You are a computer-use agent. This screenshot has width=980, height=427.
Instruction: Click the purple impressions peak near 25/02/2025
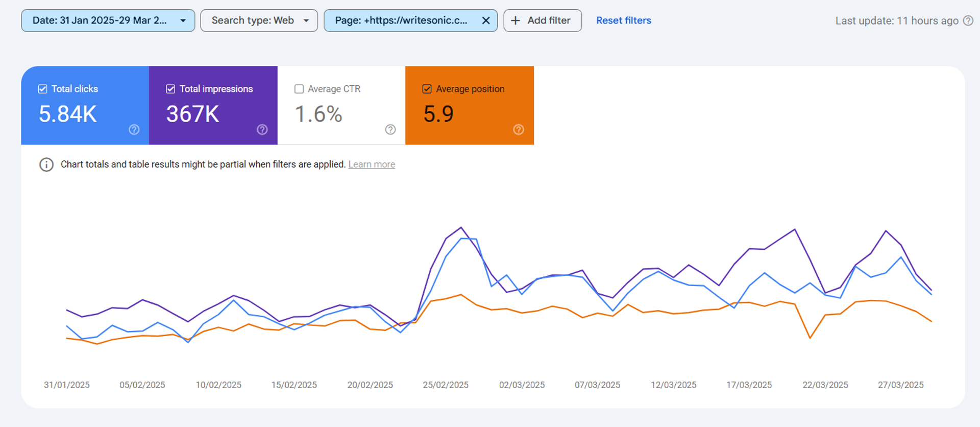tap(461, 227)
